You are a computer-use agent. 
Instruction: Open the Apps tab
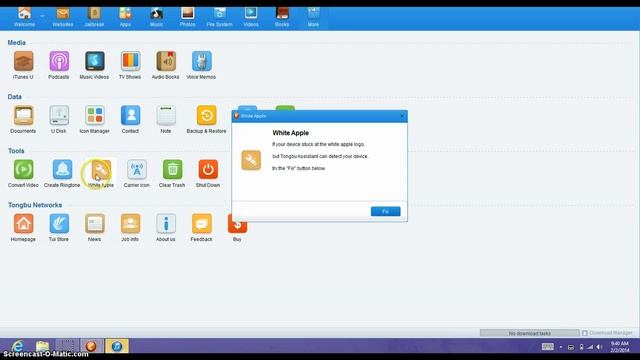coord(125,18)
